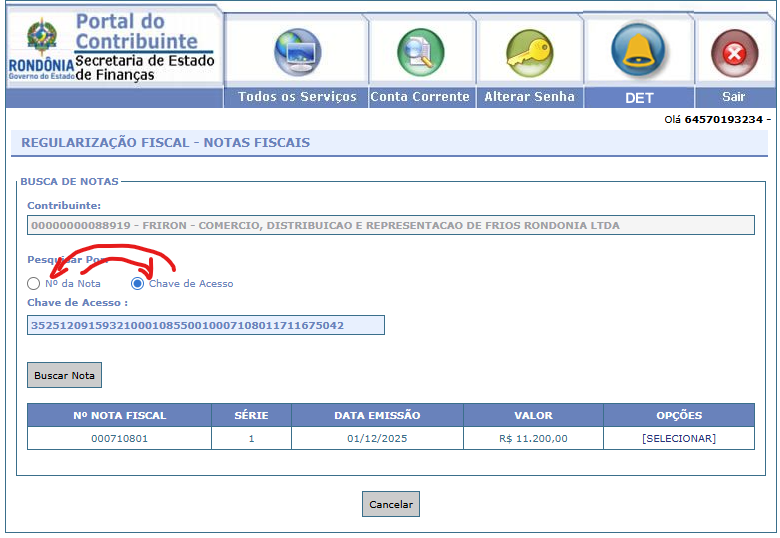Viewport: 780px width, 538px height.
Task: Select the Chave de Acesso radio button
Action: point(138,284)
